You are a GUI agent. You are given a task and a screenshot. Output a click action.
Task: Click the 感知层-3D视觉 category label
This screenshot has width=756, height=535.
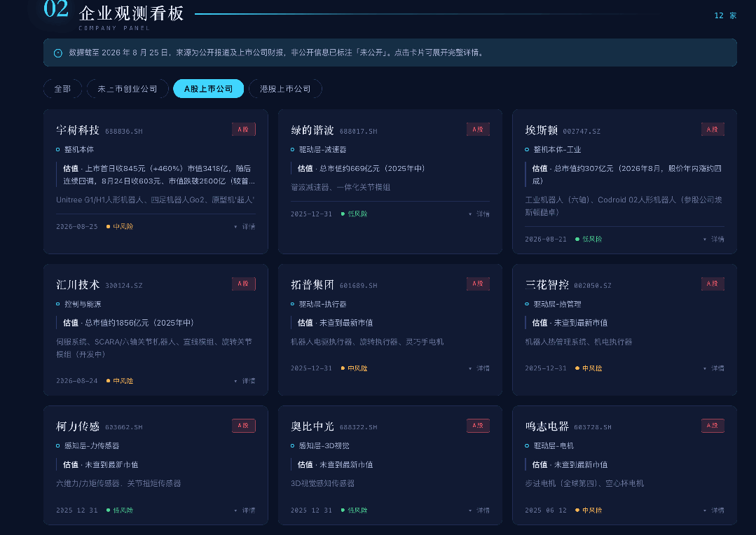(324, 446)
